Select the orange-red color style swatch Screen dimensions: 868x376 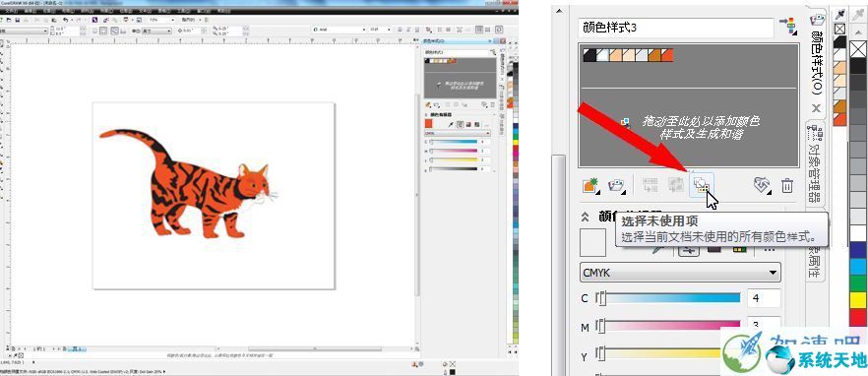tap(667, 55)
